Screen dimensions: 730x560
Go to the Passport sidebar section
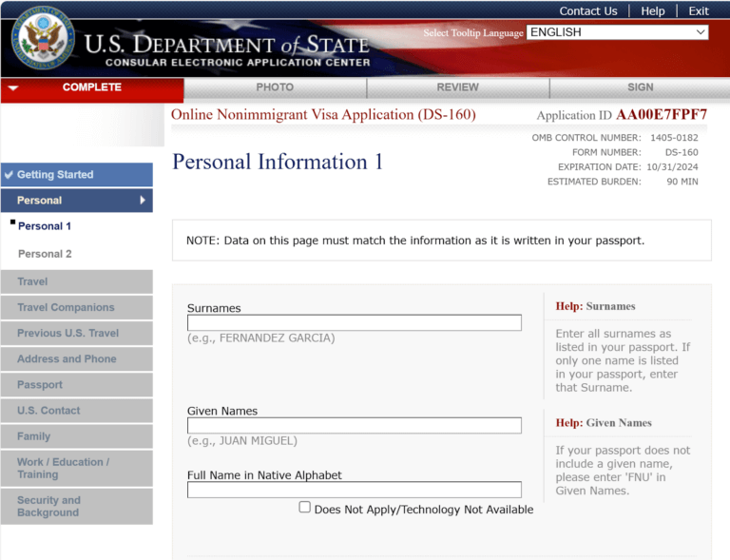click(40, 385)
